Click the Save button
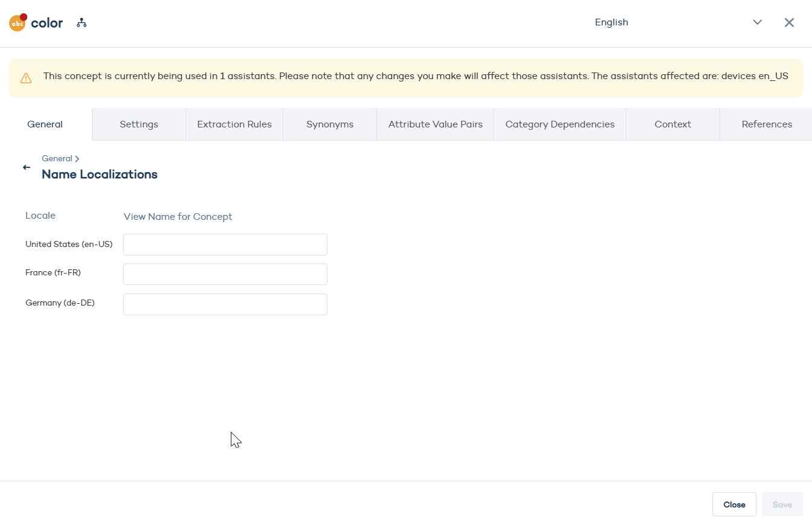812x523 pixels. click(782, 504)
